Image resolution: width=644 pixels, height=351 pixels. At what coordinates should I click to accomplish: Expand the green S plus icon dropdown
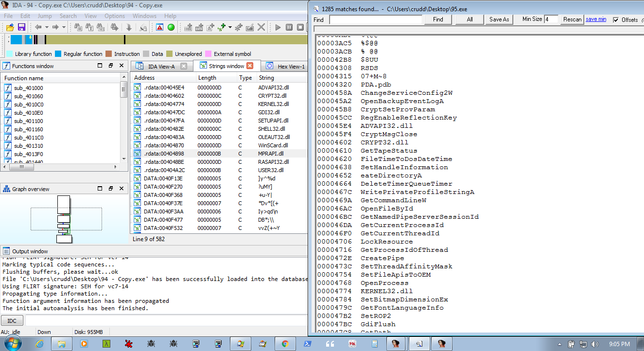tap(230, 27)
